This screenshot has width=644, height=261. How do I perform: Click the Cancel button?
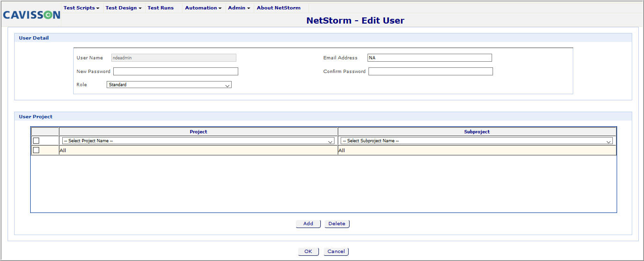(x=336, y=252)
